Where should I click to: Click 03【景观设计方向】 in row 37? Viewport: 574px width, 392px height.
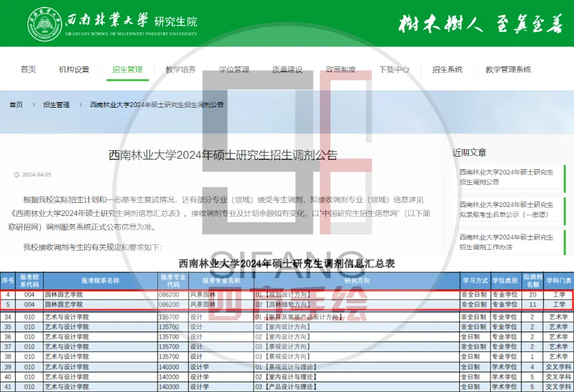pyautogui.click(x=283, y=346)
